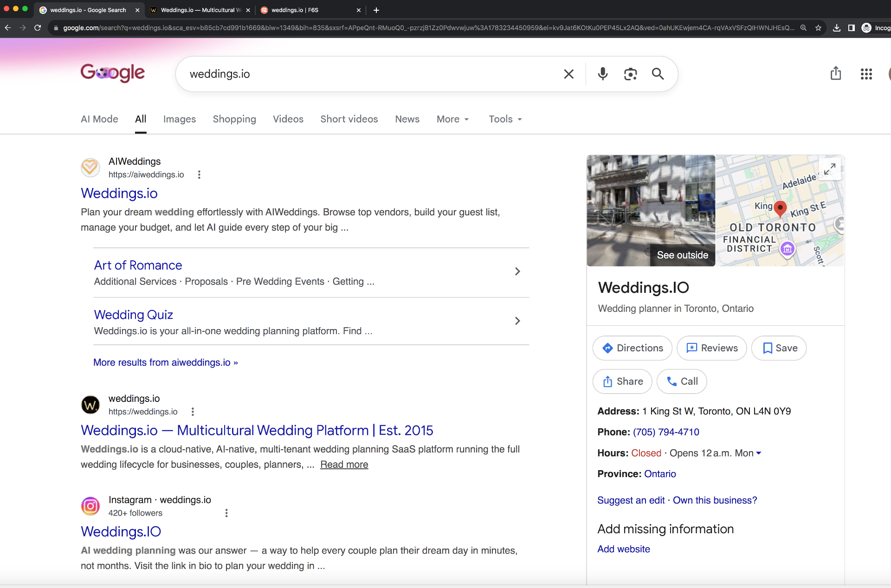The height and width of the screenshot is (588, 891).
Task: Switch to Weddings.io Multicultural browser tab
Action: 200,10
